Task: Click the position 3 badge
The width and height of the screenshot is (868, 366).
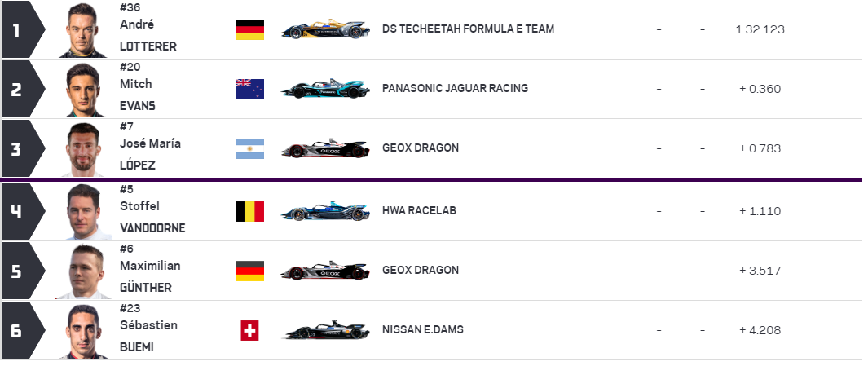Action: (18, 149)
